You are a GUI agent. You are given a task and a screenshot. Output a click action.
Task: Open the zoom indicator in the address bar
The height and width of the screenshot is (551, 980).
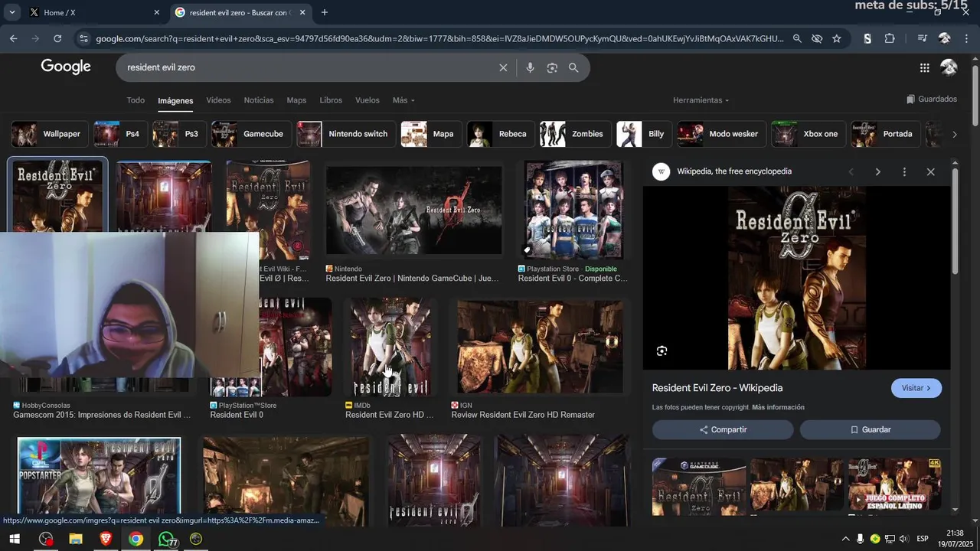(x=797, y=38)
